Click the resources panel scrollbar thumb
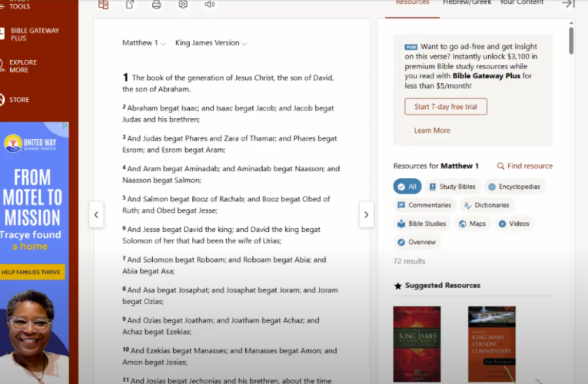588x384 pixels. coord(571,41)
